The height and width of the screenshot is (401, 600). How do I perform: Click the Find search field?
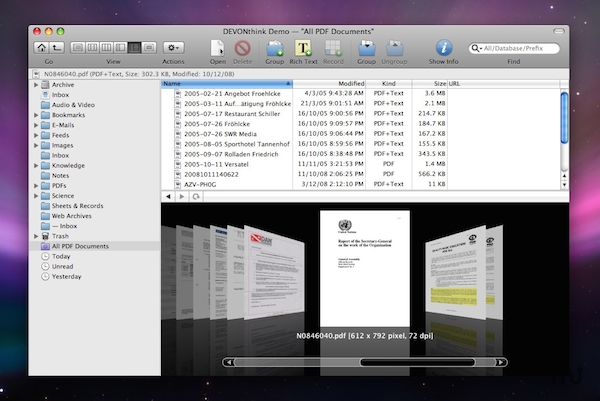[522, 48]
